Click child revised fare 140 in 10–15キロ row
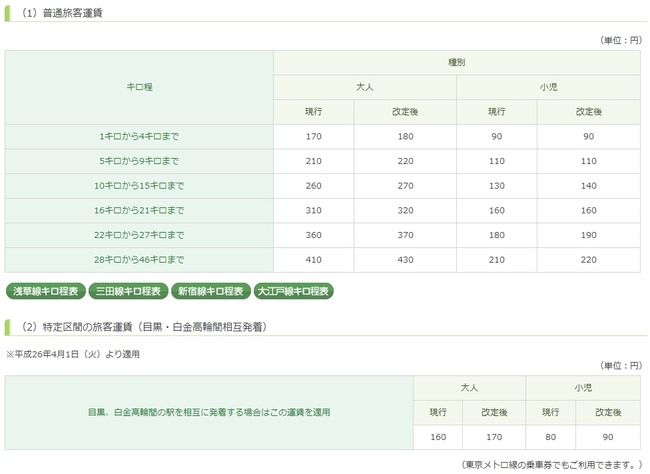The image size is (650, 474). click(589, 186)
